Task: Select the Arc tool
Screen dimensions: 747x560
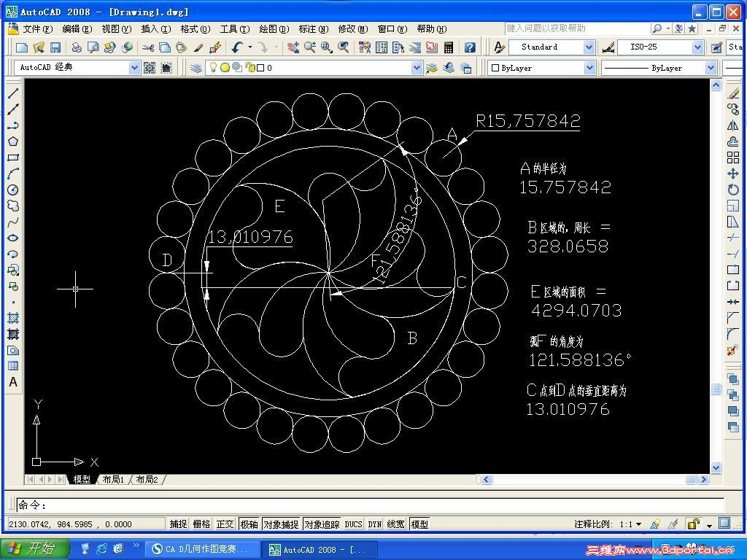Action: pyautogui.click(x=13, y=174)
